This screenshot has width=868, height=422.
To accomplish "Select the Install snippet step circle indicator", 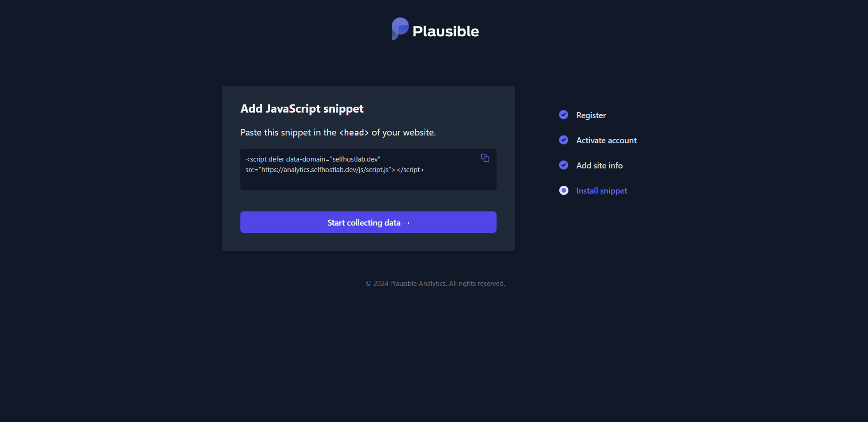I will point(563,190).
